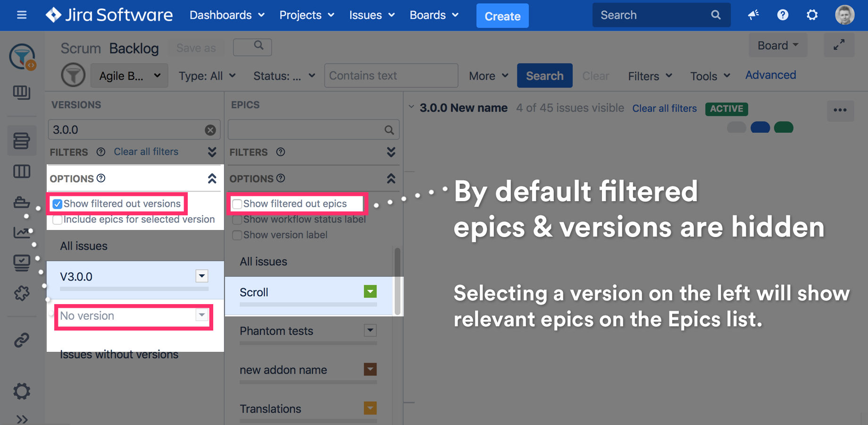Open the Type: All filter dropdown
Image resolution: width=868 pixels, height=425 pixels.
tap(207, 76)
